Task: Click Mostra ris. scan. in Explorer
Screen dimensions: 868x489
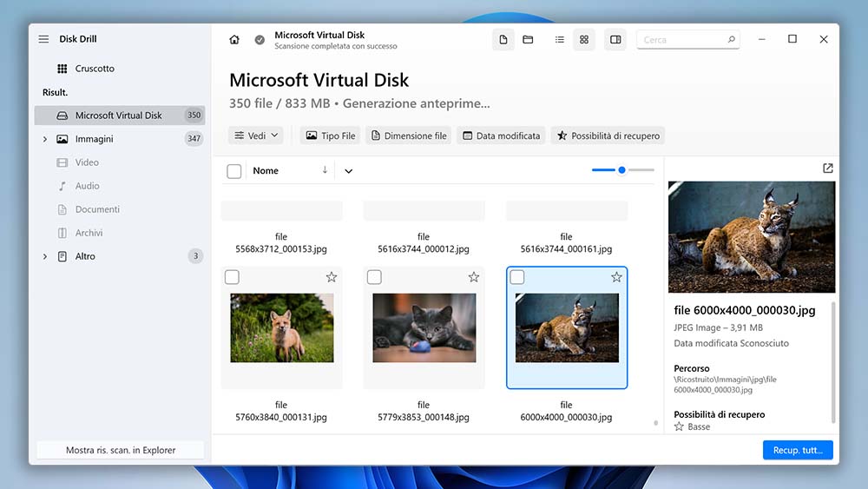Action: pos(121,450)
